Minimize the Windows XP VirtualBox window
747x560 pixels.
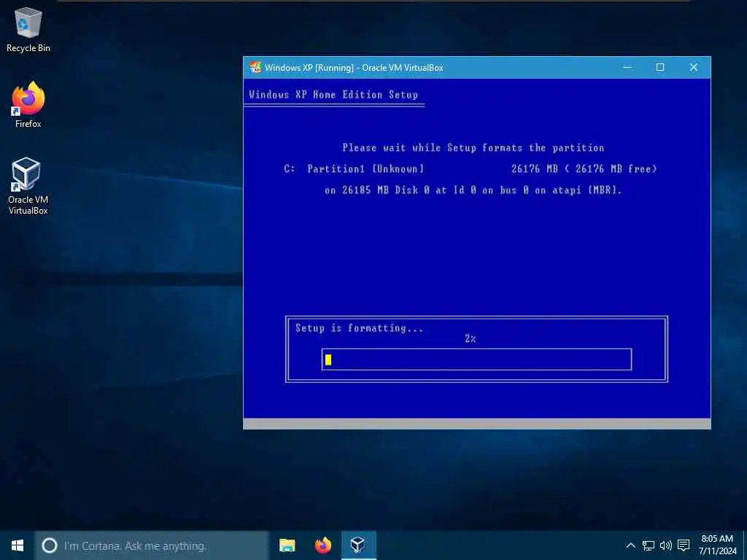click(627, 67)
